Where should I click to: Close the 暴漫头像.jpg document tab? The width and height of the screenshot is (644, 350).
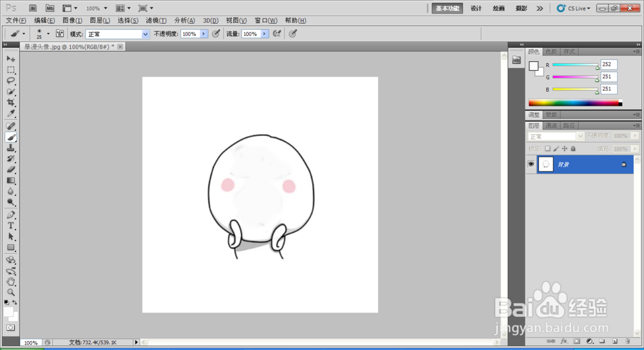coord(120,47)
